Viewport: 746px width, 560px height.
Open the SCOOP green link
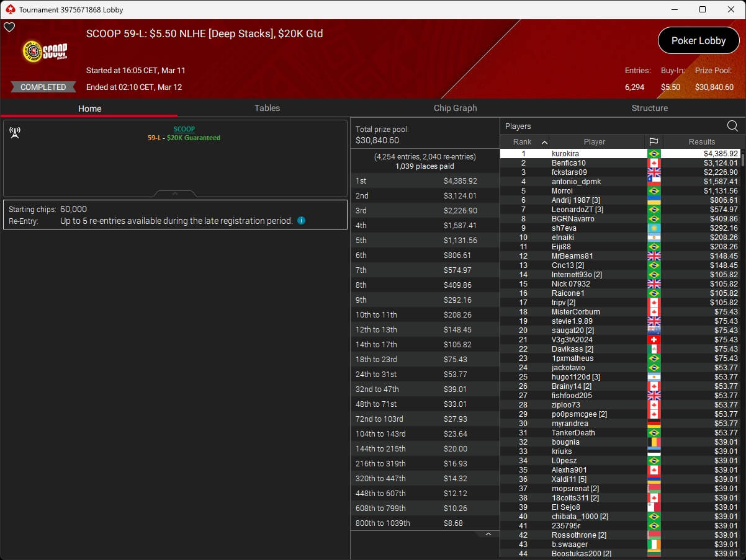pos(184,129)
